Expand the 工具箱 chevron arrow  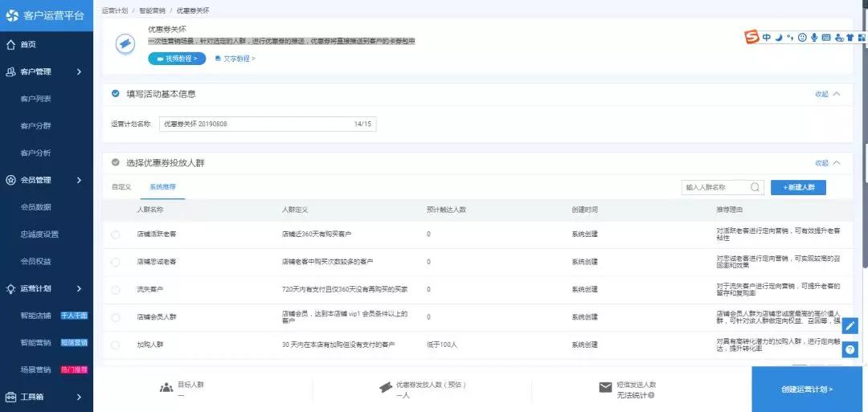point(79,397)
